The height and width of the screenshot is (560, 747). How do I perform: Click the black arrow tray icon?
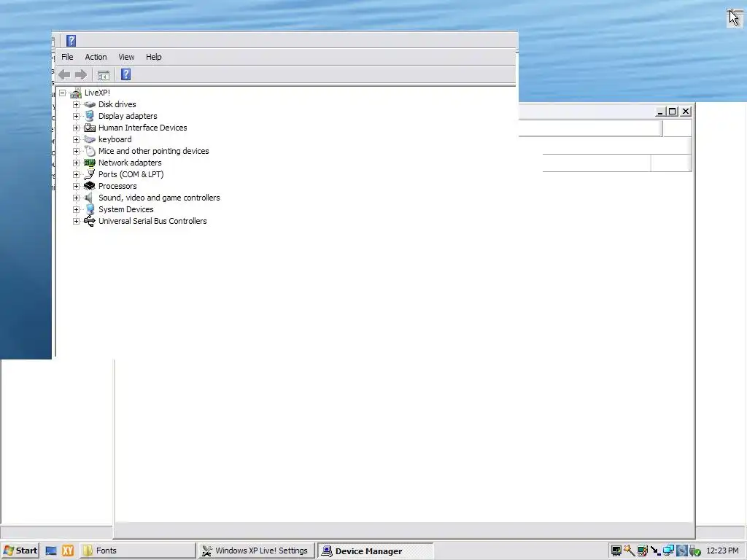[655, 551]
